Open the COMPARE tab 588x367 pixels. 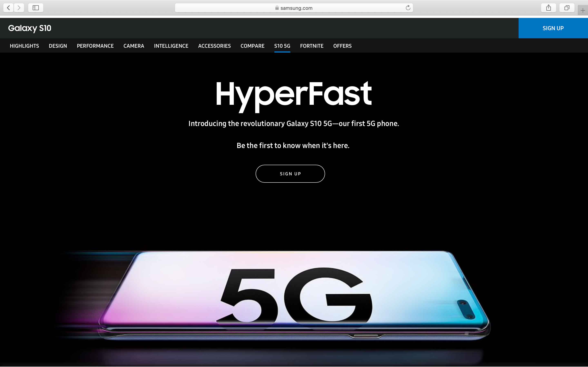[252, 46]
